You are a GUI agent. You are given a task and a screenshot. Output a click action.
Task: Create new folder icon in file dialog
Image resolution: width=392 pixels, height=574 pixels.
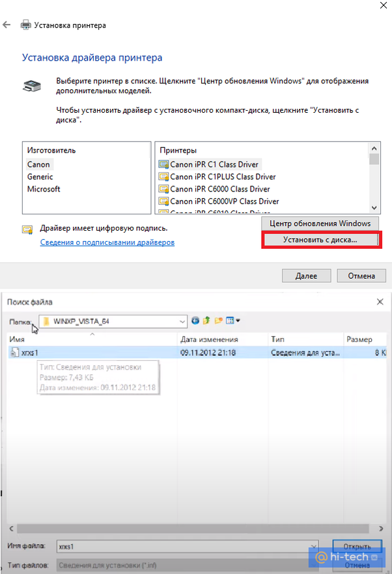219,321
